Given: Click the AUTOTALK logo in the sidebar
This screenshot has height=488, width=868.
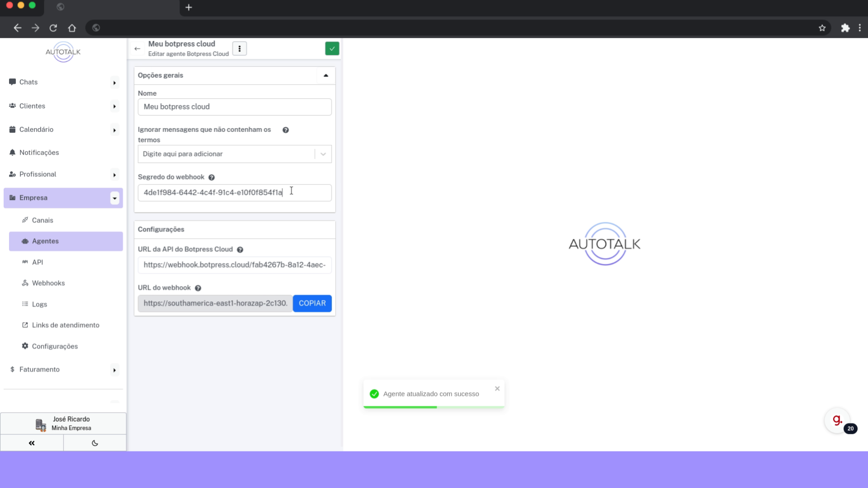Looking at the screenshot, I should tap(63, 52).
